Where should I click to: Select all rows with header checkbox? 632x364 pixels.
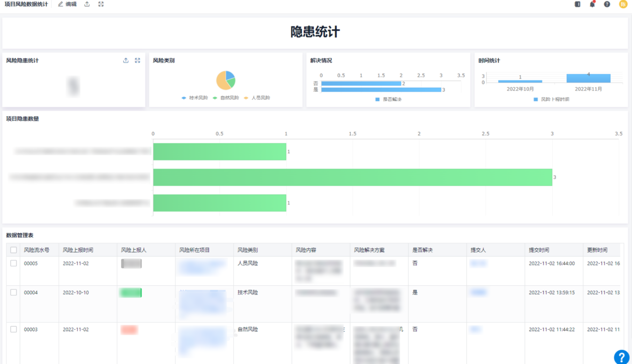[14, 250]
